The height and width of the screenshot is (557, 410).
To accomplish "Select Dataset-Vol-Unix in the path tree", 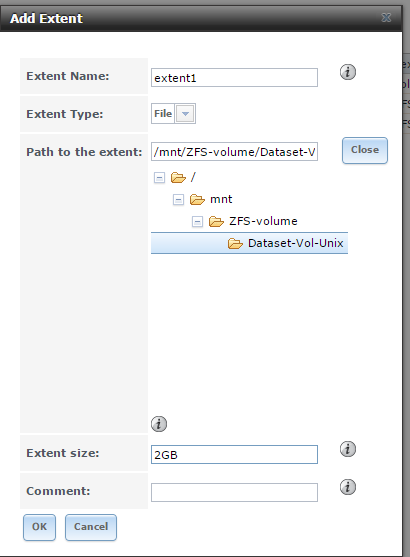I will tap(296, 243).
